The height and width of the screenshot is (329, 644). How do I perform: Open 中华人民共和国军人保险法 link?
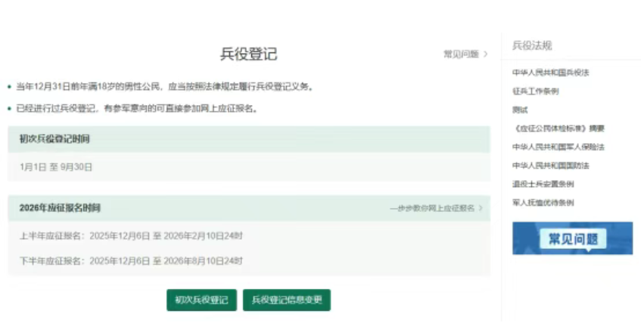tap(558, 147)
